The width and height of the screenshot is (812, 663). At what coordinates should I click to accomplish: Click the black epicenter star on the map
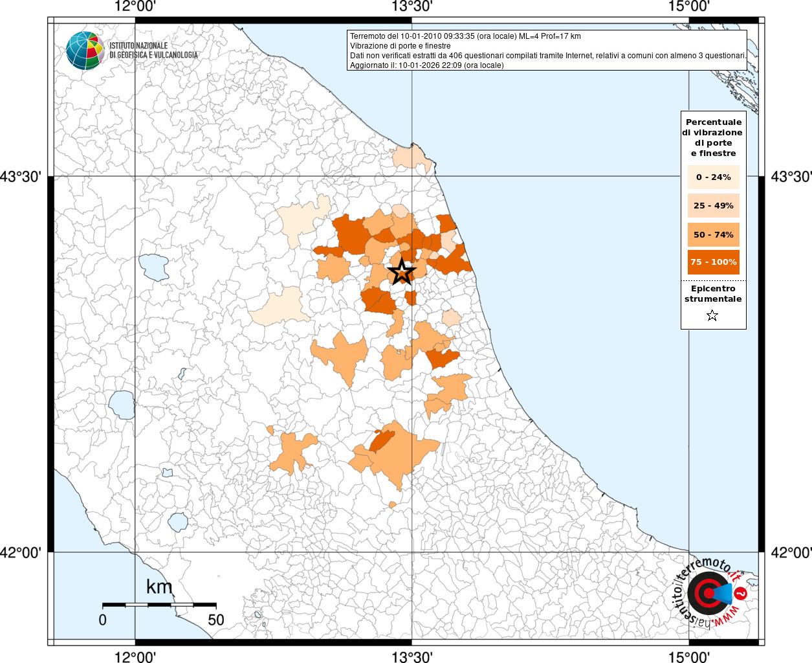coord(402,271)
